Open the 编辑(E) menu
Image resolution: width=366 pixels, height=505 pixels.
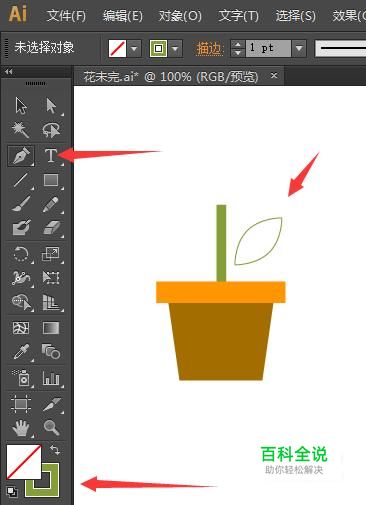pos(123,16)
